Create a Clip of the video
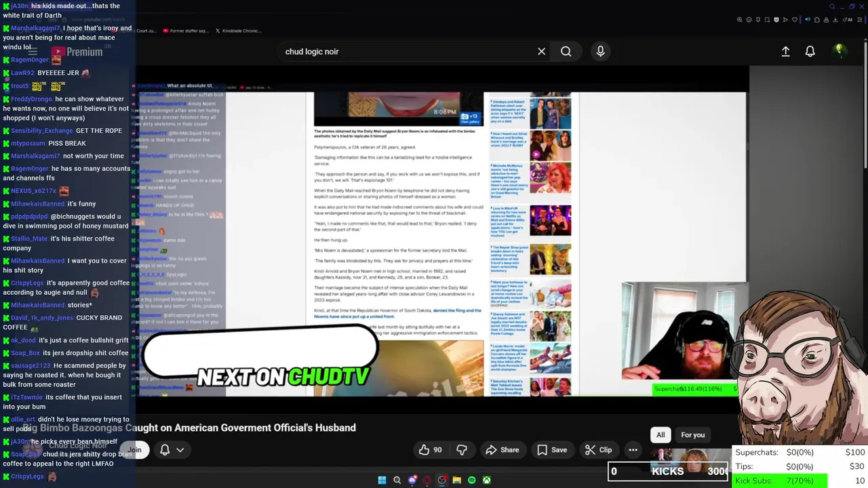Screen dimensions: 868x488 [x=598, y=450]
